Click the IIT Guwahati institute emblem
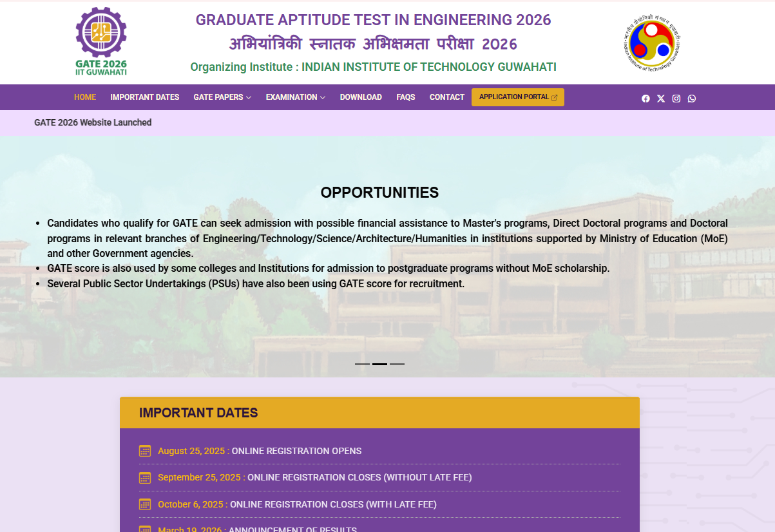The width and height of the screenshot is (775, 532). [x=652, y=43]
